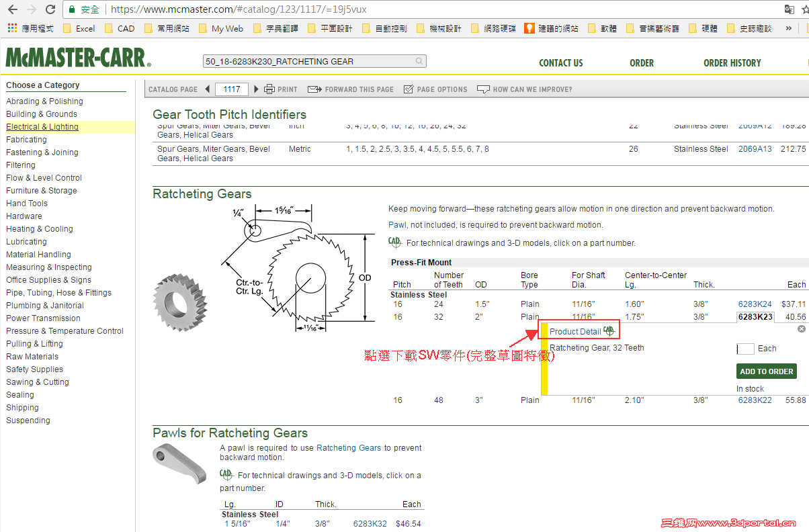Reload the page with refresh icon

(x=50, y=10)
